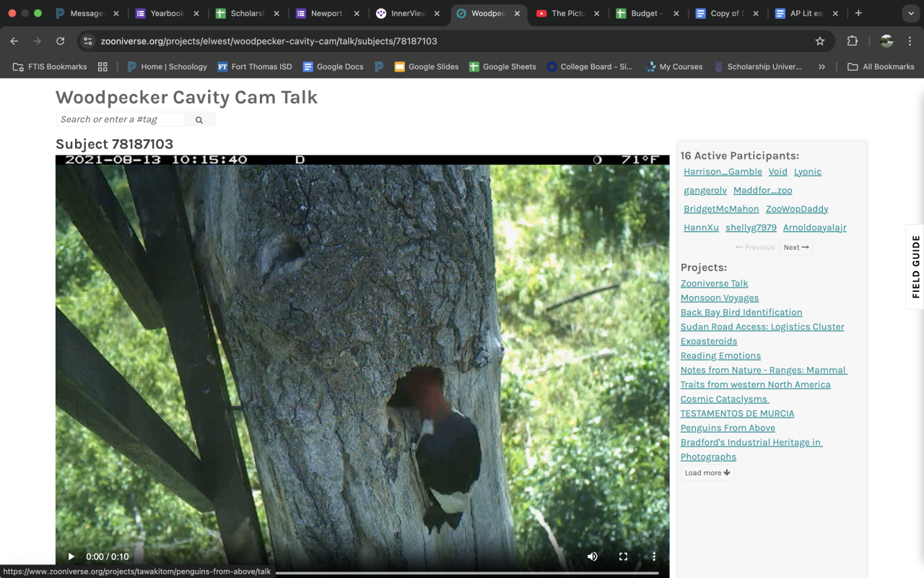Load more projects in the list
The width and height of the screenshot is (924, 578).
(707, 473)
